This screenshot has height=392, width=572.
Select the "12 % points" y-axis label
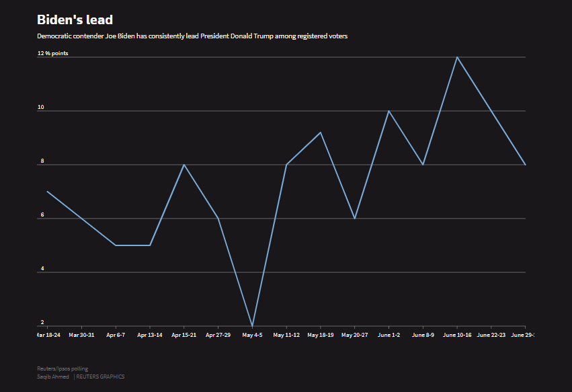point(52,52)
